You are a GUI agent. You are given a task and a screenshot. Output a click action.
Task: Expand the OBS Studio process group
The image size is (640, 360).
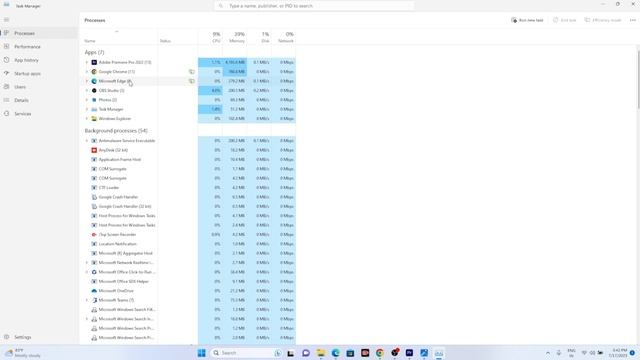click(87, 91)
